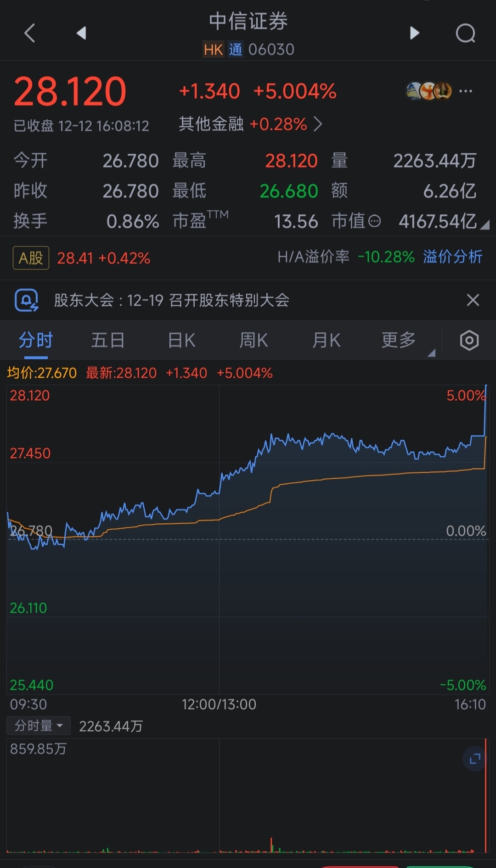The image size is (496, 868).
Task: Open chart settings hexagon icon
Action: tap(469, 341)
